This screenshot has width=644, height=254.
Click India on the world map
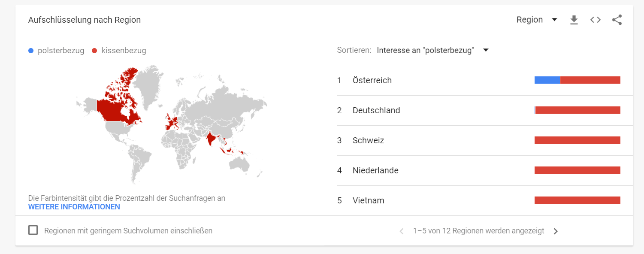pos(210,139)
